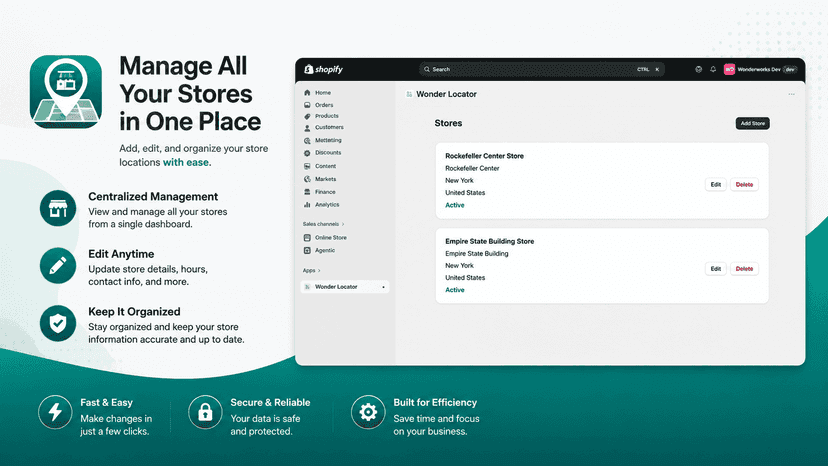
Task: Click the Edit Anytime pencil icon
Action: pos(58,266)
